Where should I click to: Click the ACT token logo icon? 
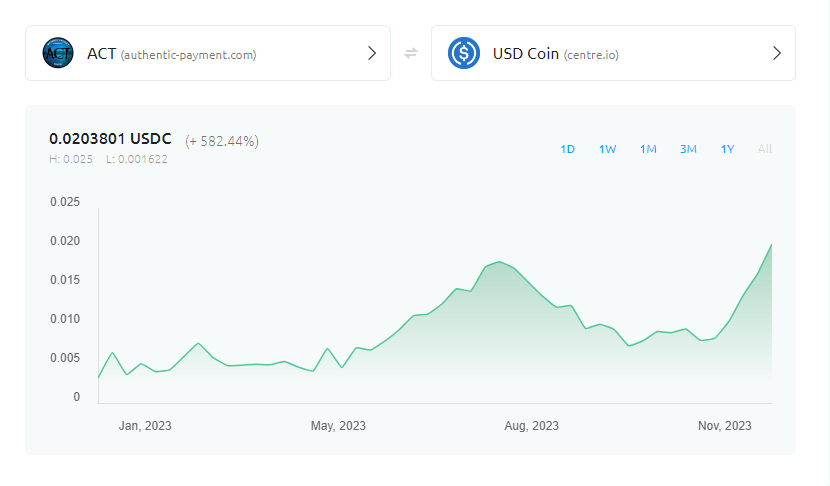click(x=58, y=53)
